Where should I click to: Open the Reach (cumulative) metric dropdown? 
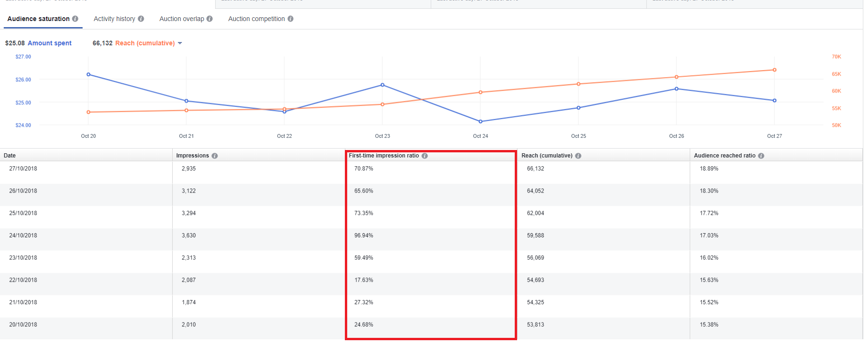pyautogui.click(x=180, y=43)
